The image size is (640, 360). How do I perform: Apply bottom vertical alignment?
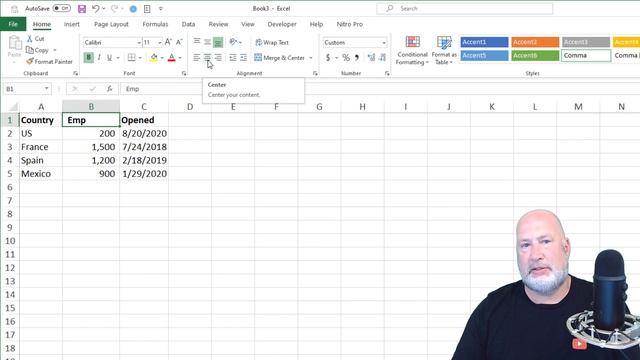tap(218, 42)
